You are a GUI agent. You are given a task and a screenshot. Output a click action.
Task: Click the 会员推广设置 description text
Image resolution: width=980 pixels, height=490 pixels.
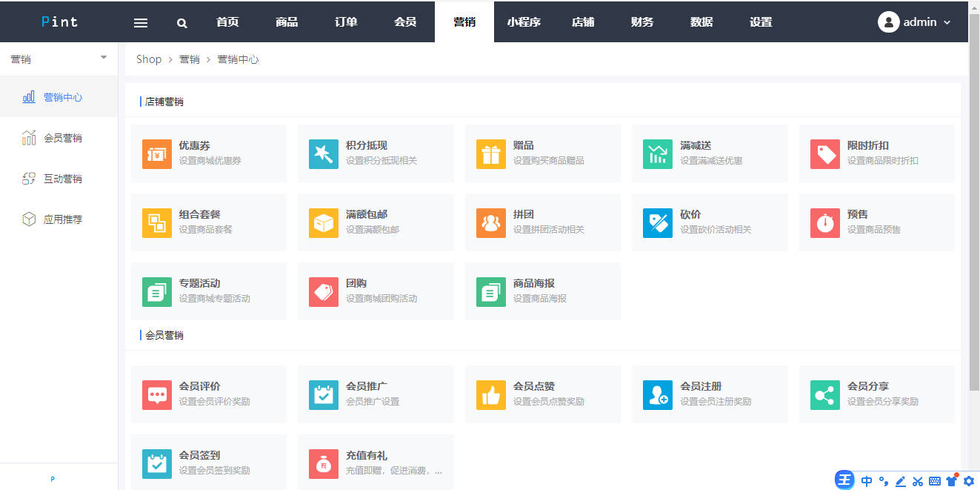(373, 402)
